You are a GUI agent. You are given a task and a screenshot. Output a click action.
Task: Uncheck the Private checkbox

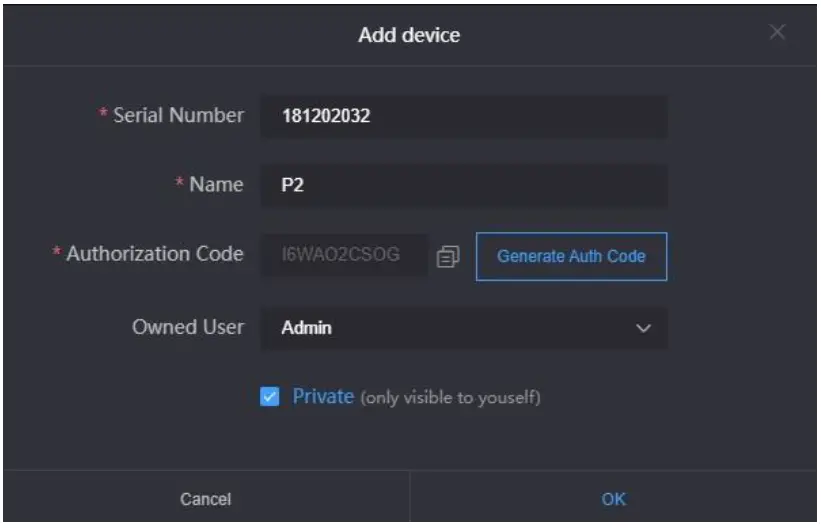269,398
